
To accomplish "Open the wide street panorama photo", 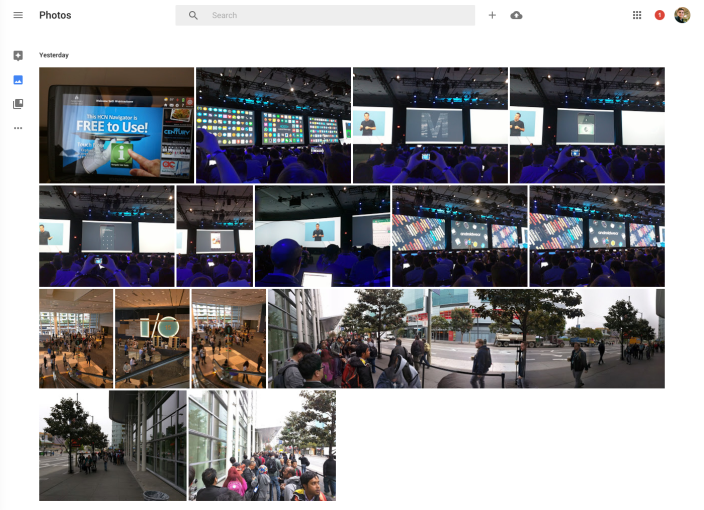I will [x=466, y=339].
